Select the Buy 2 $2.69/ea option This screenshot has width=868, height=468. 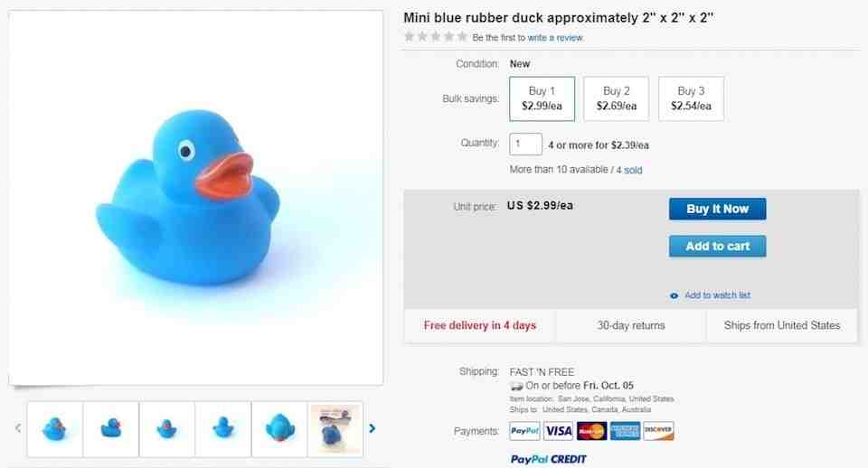pos(616,98)
